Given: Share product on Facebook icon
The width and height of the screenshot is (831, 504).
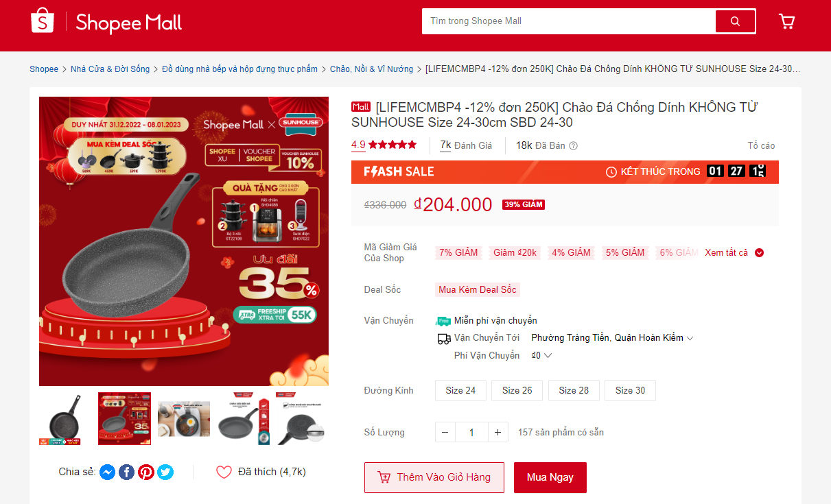Looking at the screenshot, I should pyautogui.click(x=126, y=472).
